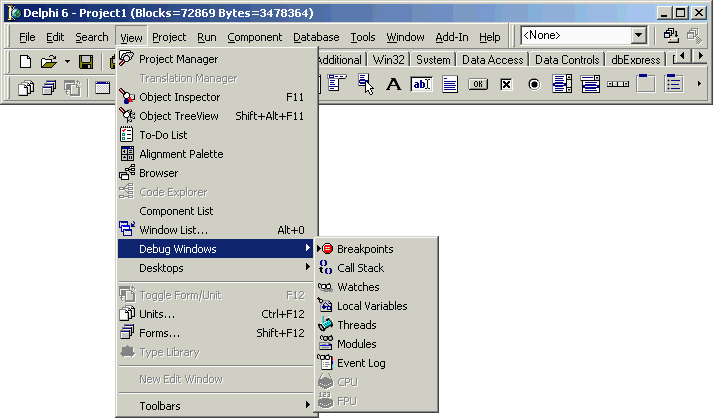
Task: Open the Help menu
Action: pos(490,37)
